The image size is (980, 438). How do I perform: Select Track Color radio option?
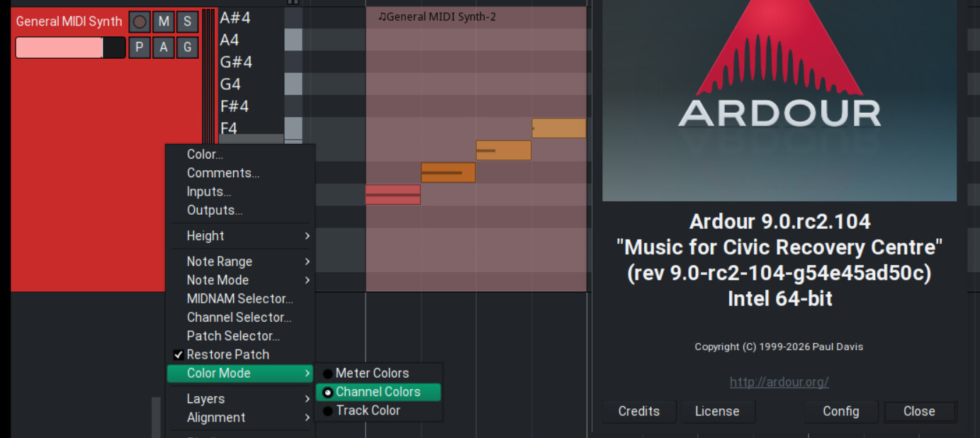tap(368, 410)
